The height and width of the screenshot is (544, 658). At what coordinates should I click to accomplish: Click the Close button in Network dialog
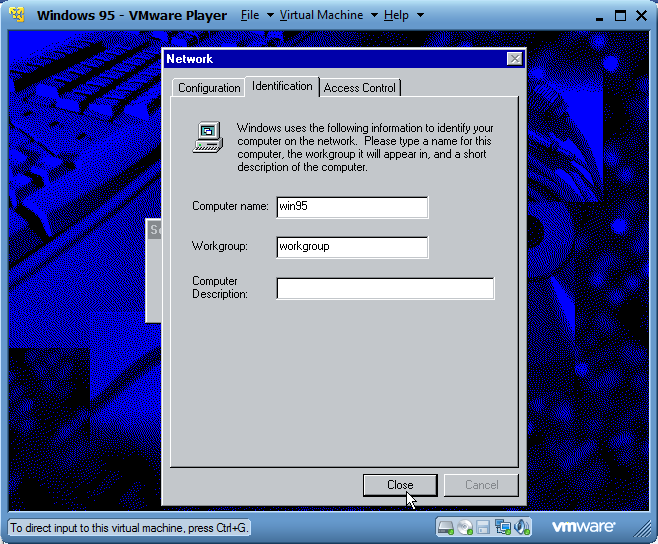(x=400, y=485)
